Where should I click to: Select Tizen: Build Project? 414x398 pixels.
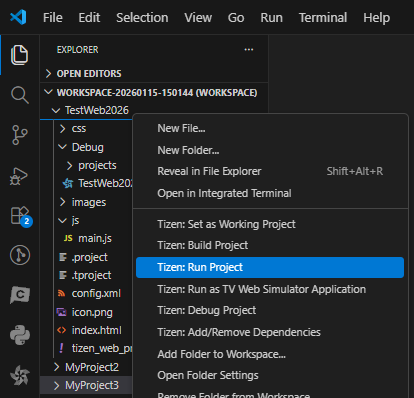pyautogui.click(x=270, y=245)
